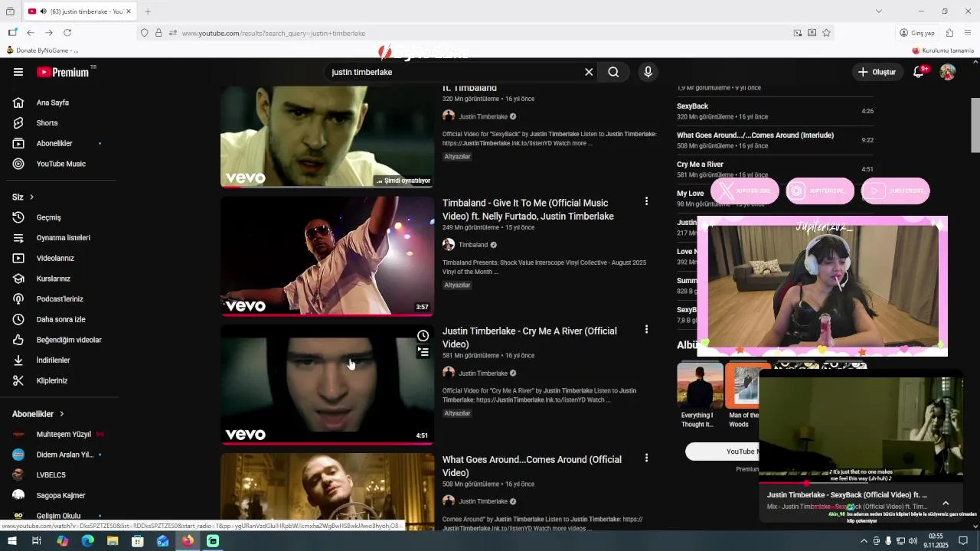The height and width of the screenshot is (551, 980).
Task: Open Sagopa Kajmer subscription channel
Action: 58,495
